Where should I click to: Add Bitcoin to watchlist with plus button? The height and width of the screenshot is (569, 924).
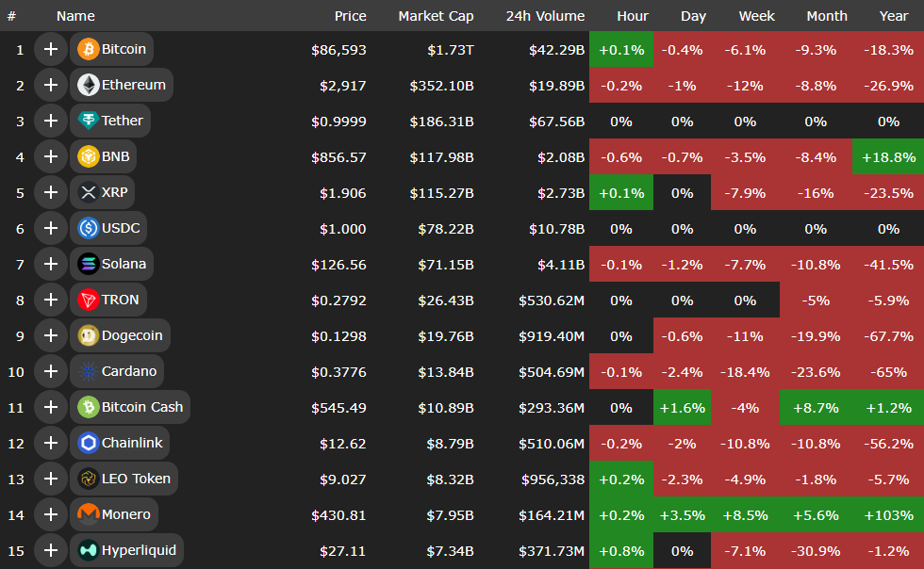coord(50,49)
